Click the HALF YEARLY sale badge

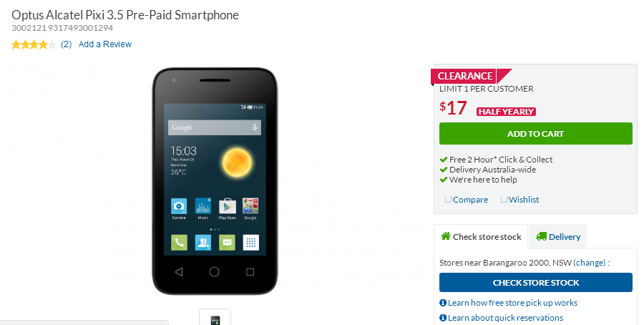click(x=506, y=112)
